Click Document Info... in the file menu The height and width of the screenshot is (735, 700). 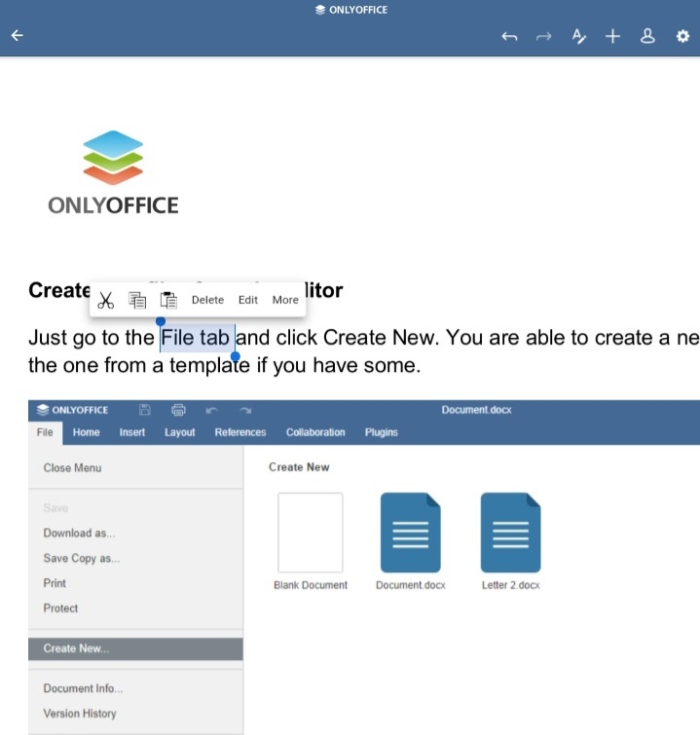[x=83, y=688]
